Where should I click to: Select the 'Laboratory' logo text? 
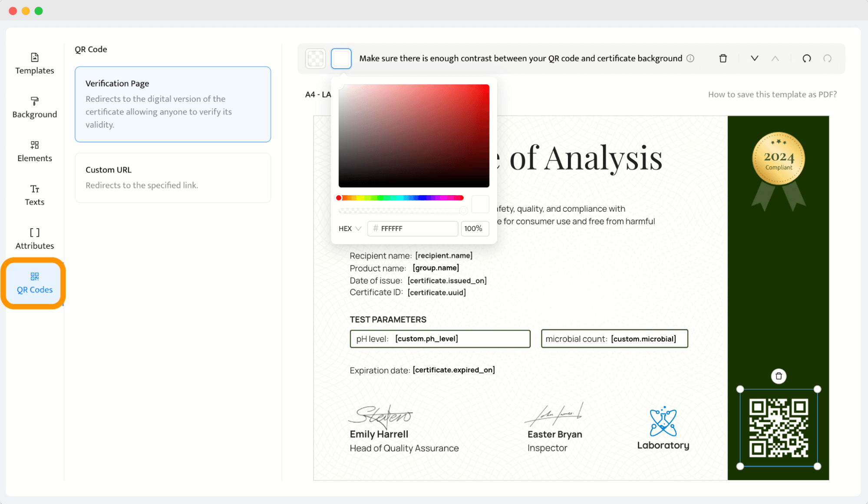pos(663,445)
